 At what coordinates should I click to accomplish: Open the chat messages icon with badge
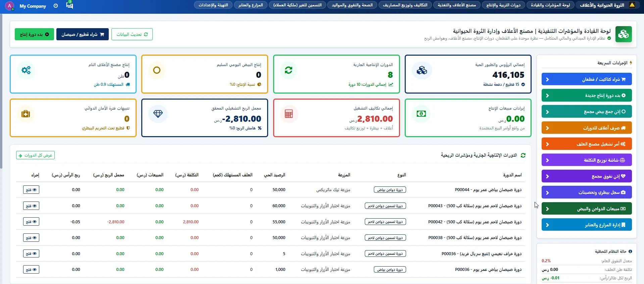point(69,5)
